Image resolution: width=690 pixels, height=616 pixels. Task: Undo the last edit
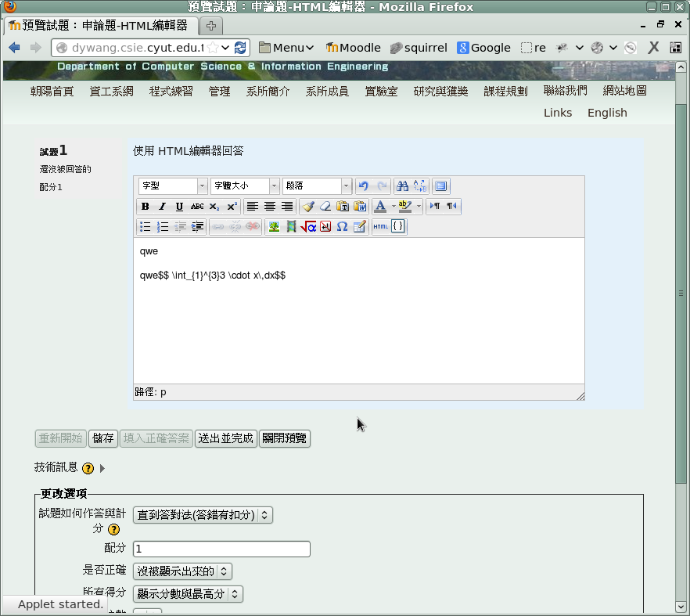363,186
